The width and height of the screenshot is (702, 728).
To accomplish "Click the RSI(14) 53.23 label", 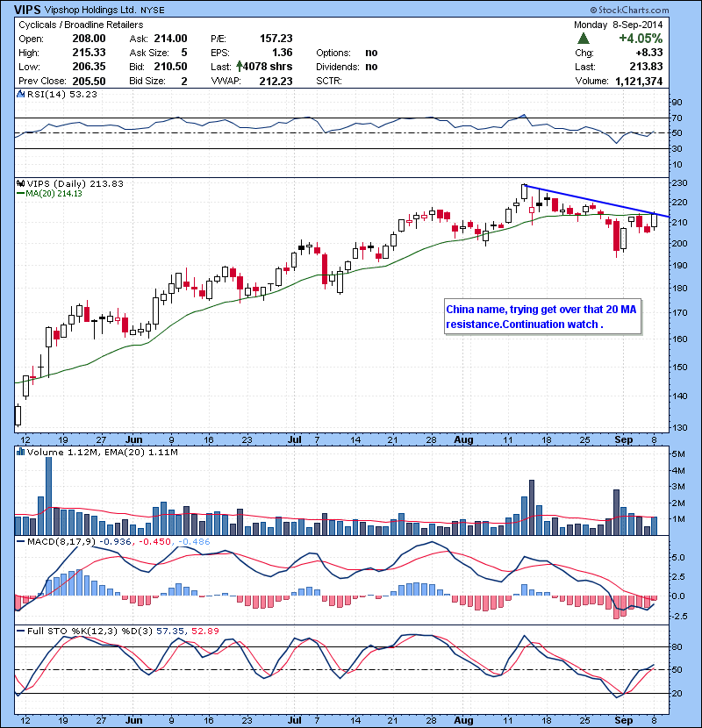I will pos(61,94).
